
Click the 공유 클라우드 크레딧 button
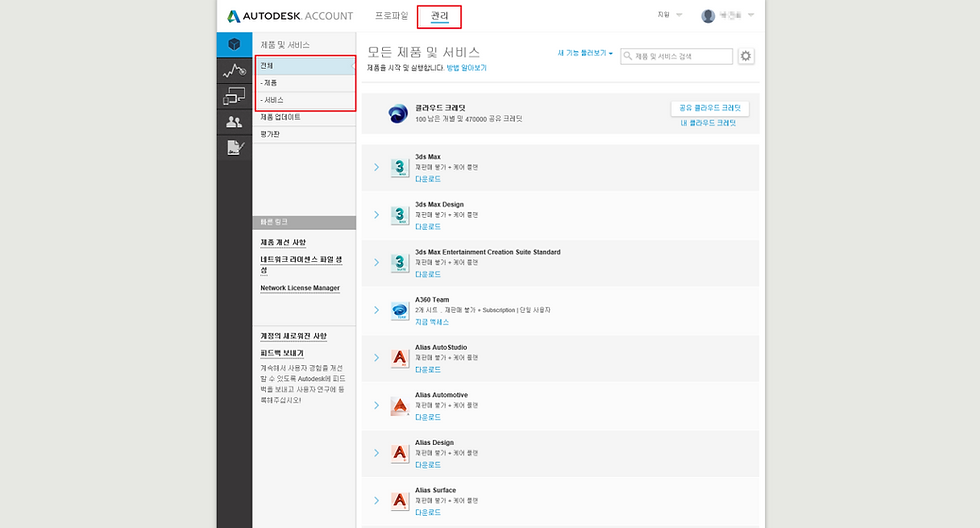click(710, 108)
